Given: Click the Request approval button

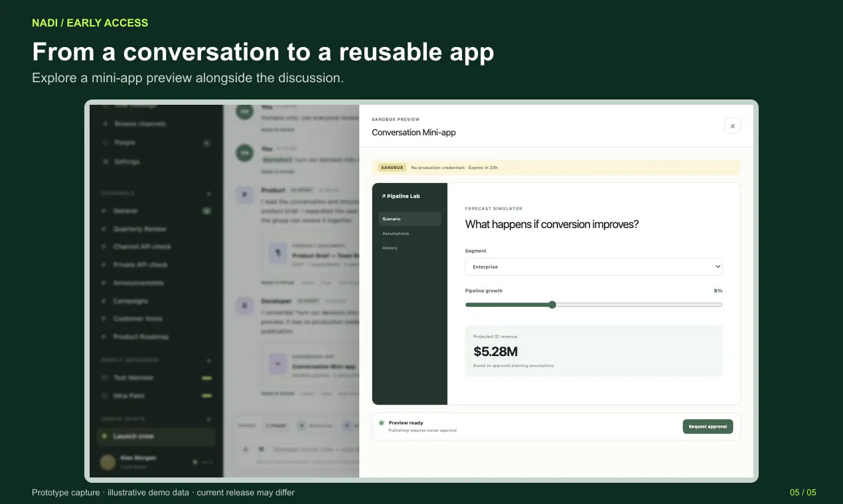Looking at the screenshot, I should (x=708, y=426).
